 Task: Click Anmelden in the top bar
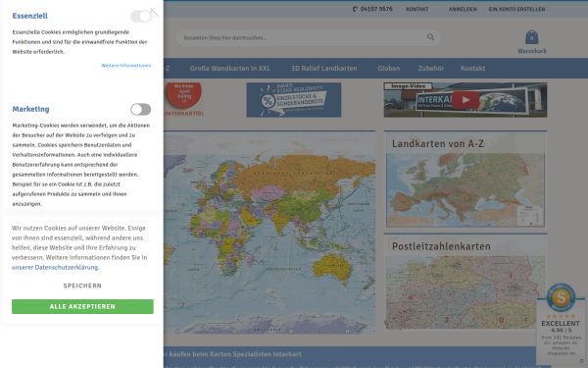click(463, 9)
